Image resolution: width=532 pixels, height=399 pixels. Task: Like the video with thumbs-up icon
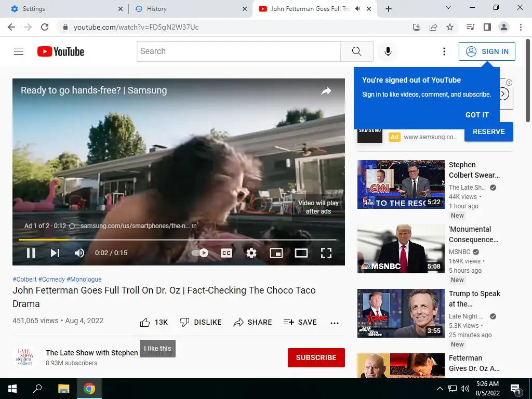pos(145,322)
